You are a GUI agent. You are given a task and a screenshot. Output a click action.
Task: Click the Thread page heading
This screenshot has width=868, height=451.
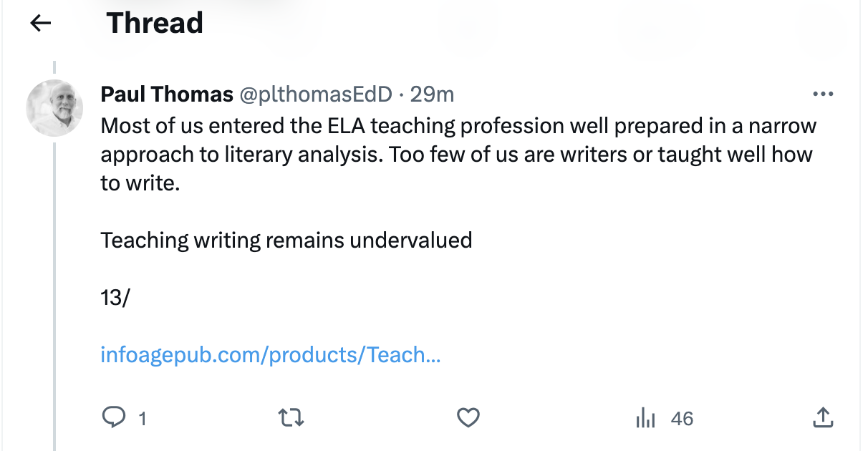[155, 24]
